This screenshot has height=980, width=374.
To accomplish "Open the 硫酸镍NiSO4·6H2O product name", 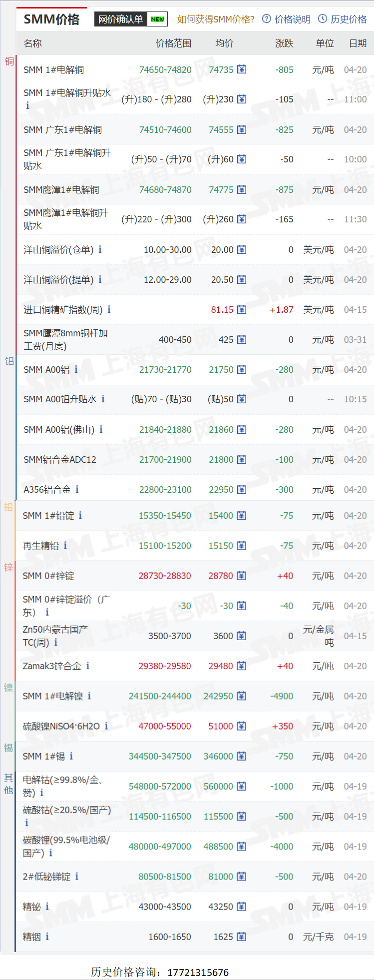I will click(61, 726).
